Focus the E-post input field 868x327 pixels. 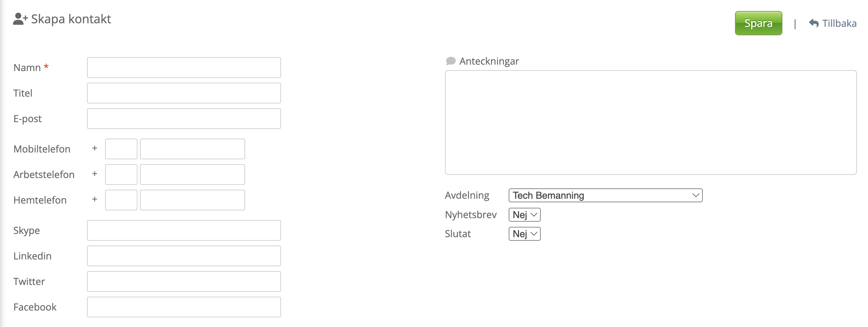[x=184, y=119]
